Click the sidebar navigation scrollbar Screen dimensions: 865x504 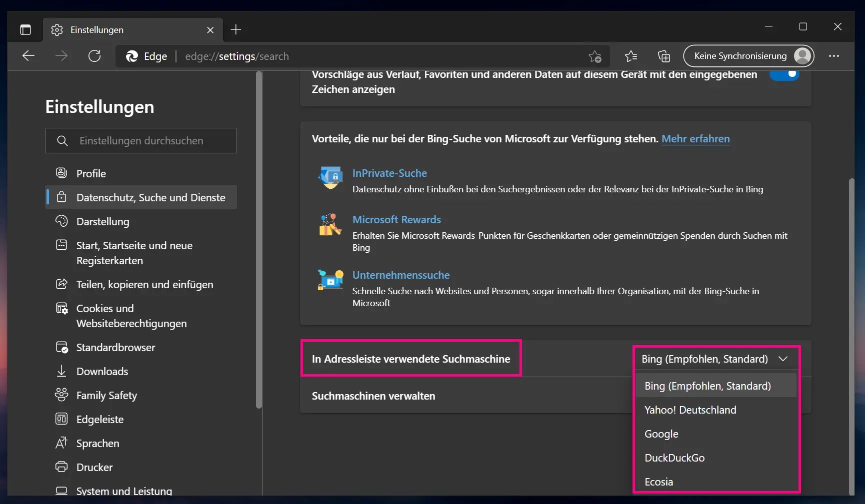point(258,240)
